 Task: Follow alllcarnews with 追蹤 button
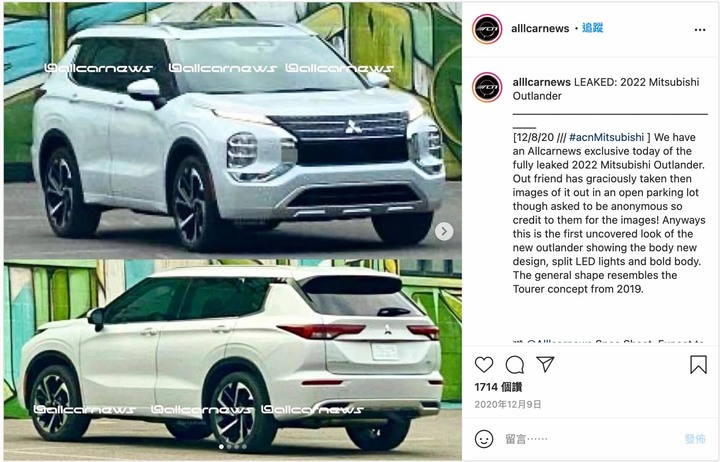coord(592,28)
